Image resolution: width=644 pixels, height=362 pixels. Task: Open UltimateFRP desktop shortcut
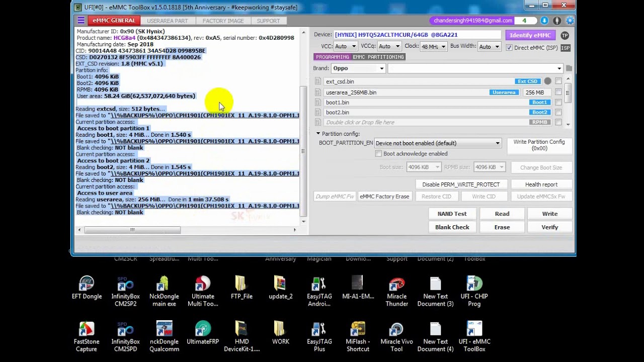pyautogui.click(x=203, y=334)
